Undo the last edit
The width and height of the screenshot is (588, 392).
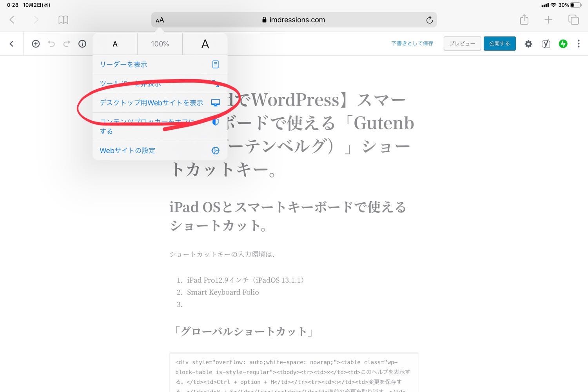click(x=51, y=44)
